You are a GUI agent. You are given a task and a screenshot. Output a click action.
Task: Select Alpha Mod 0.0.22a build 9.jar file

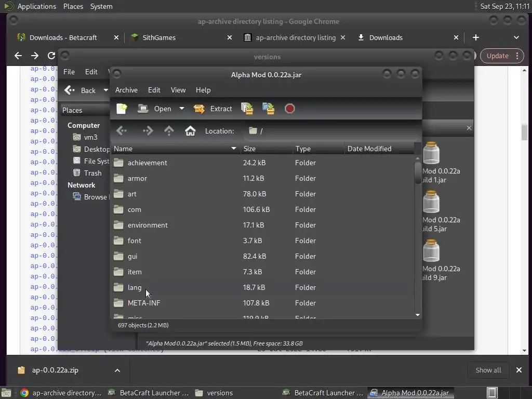pos(441,261)
